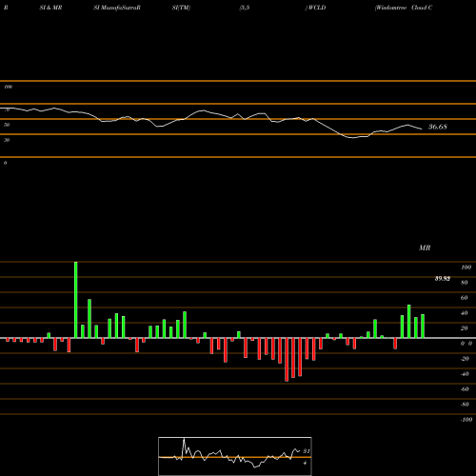Click the deepest red MR histogram bar

[287, 360]
